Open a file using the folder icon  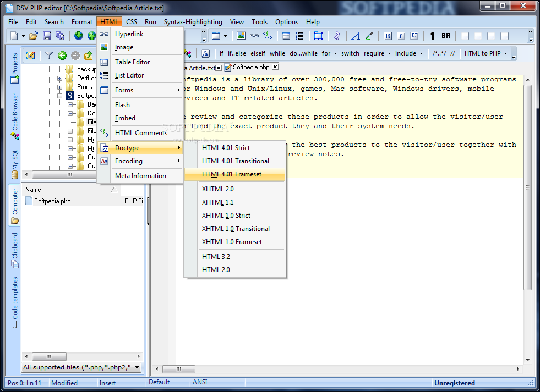tap(34, 36)
